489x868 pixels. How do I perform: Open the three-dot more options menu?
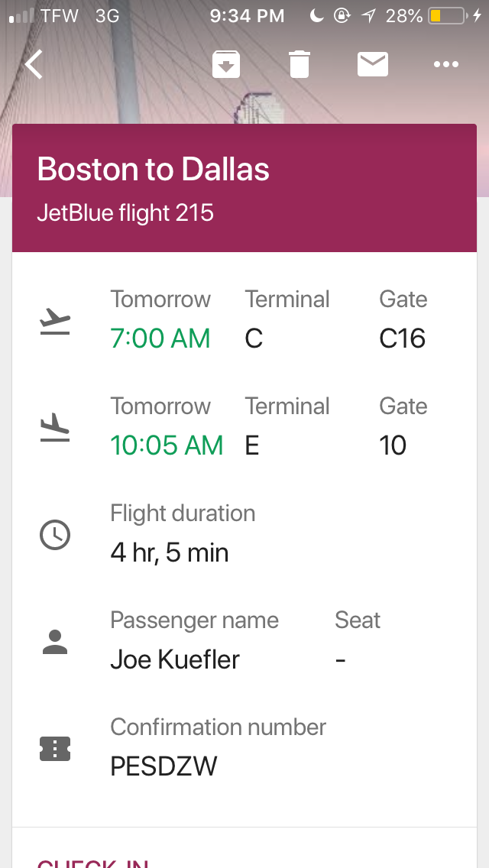pos(446,64)
